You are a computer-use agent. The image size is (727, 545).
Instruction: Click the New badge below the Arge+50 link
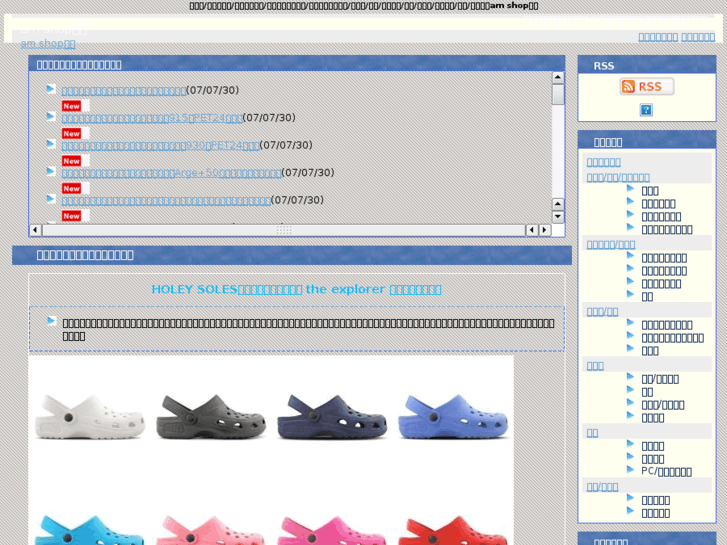click(71, 188)
